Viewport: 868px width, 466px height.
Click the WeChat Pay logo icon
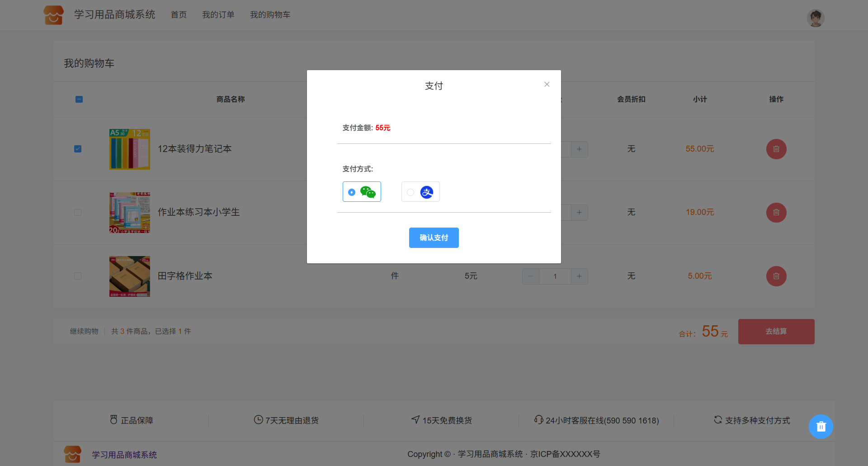pos(368,192)
